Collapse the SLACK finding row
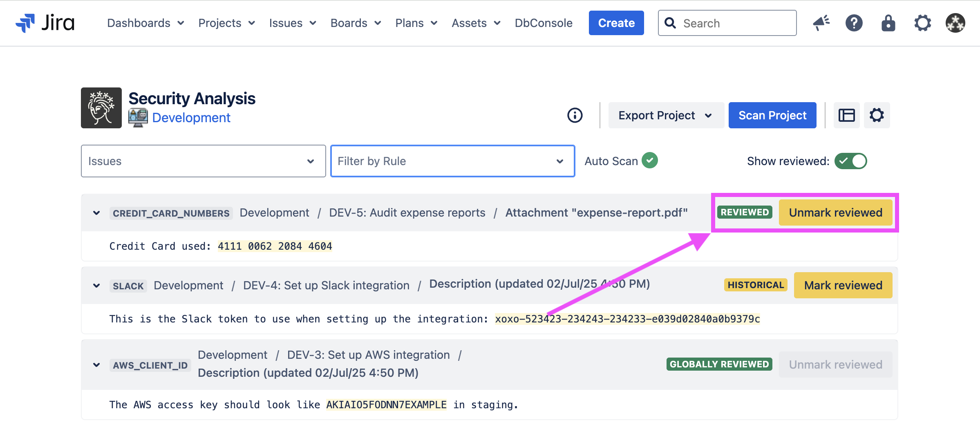980x425 pixels. coord(96,286)
